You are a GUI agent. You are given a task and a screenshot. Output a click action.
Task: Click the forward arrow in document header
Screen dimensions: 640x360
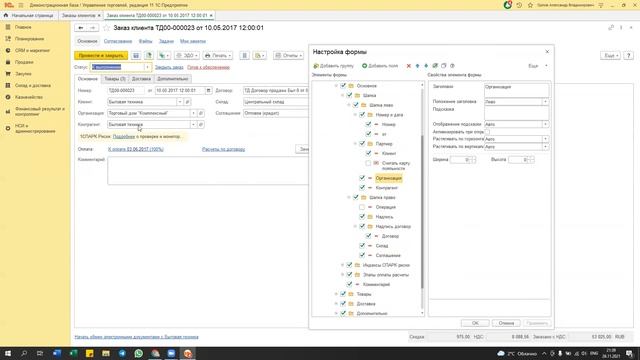point(93,28)
